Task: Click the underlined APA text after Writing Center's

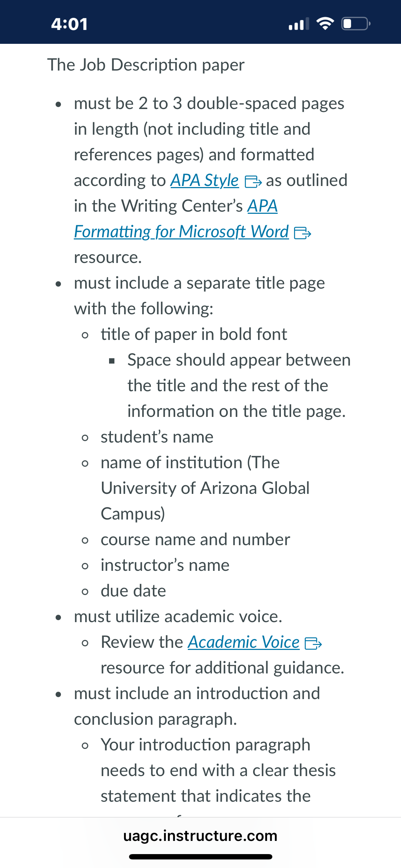Action: (x=263, y=206)
